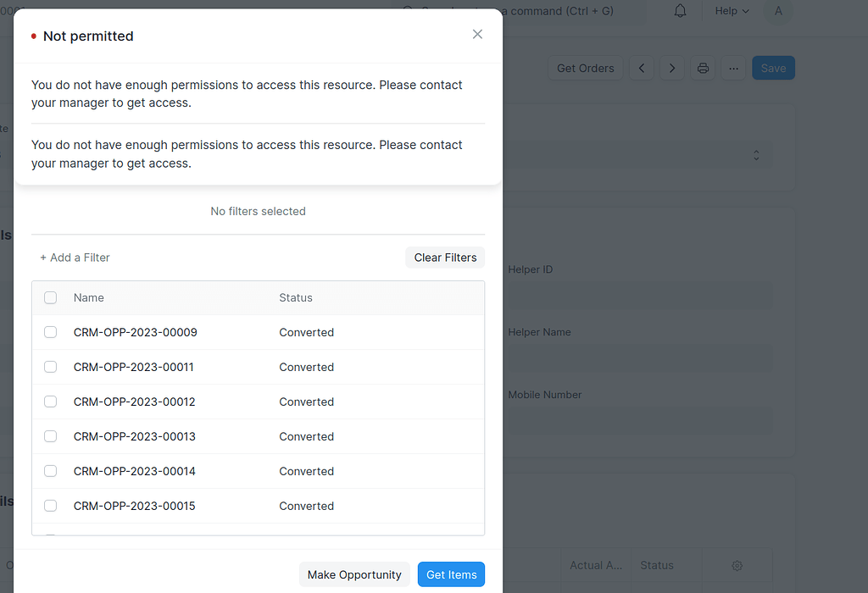Viewport: 868px width, 593px height.
Task: Go to the previous record using the left chevron
Action: click(x=642, y=68)
